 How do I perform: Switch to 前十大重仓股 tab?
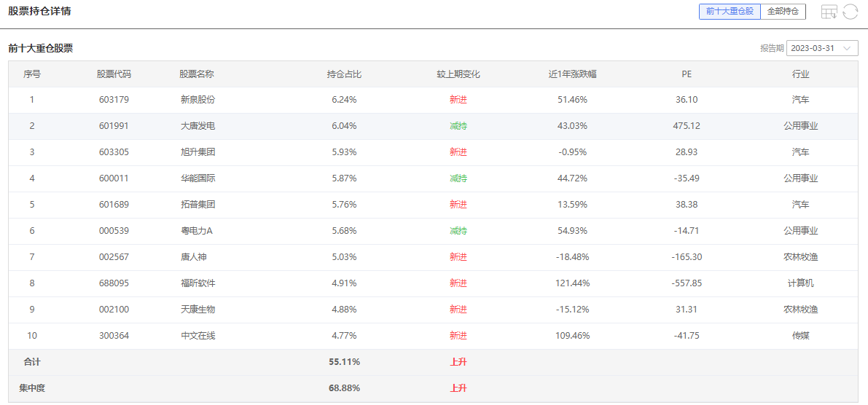(730, 12)
